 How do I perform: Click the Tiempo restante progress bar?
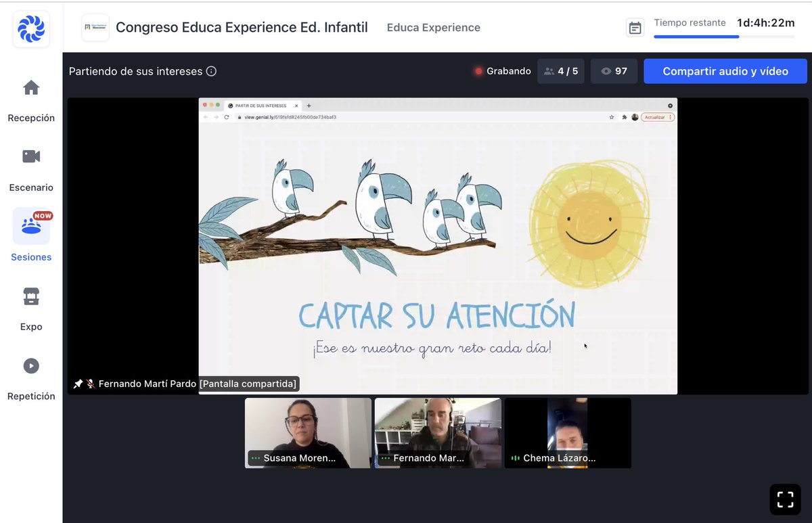pyautogui.click(x=724, y=37)
